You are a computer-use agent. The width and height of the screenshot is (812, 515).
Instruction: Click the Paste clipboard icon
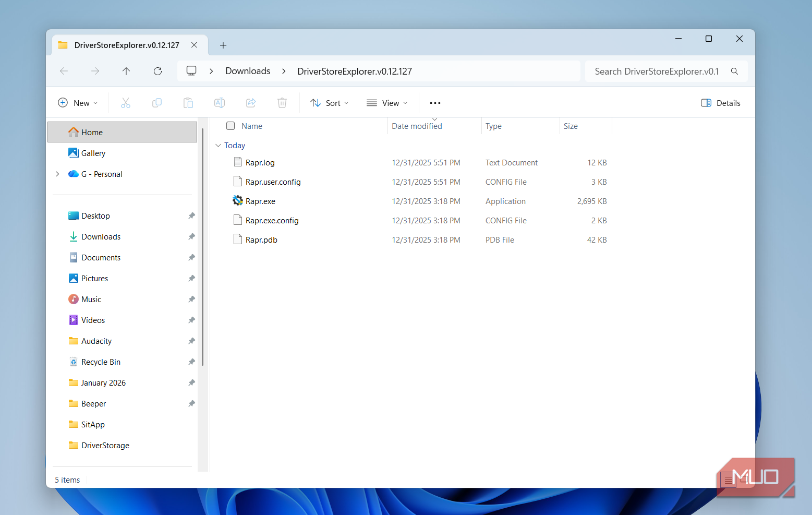pyautogui.click(x=188, y=103)
